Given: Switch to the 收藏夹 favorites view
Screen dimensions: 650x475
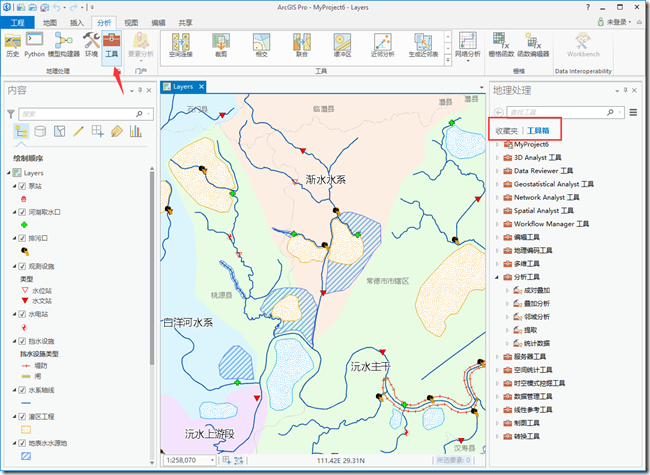Looking at the screenshot, I should click(507, 131).
